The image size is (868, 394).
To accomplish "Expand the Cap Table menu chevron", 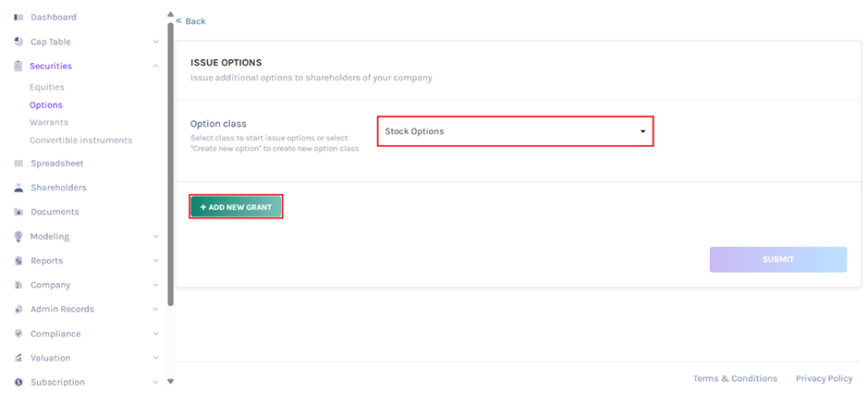I will coord(155,42).
